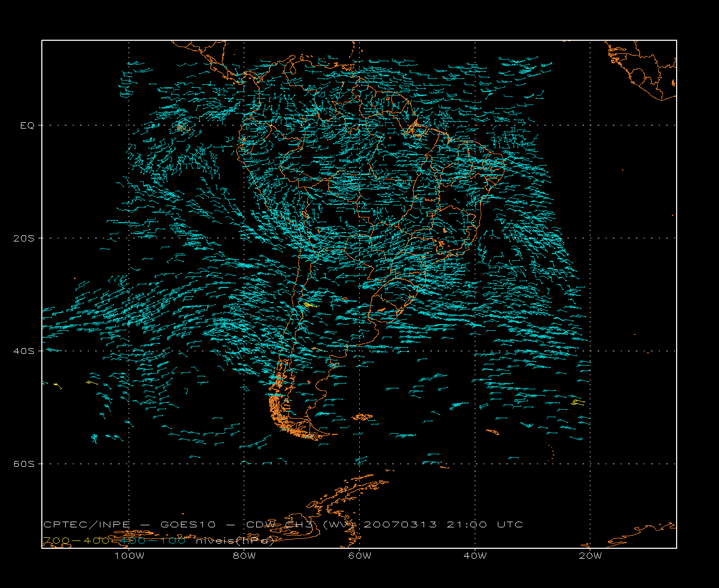Click the niveis(hPa) legend label
The height and width of the screenshot is (588, 719).
tap(235, 540)
